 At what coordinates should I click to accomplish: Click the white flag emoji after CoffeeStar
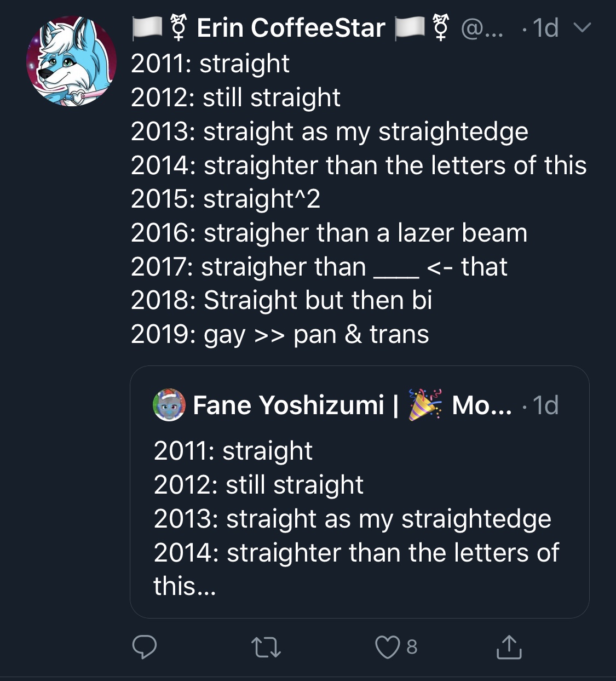410,28
